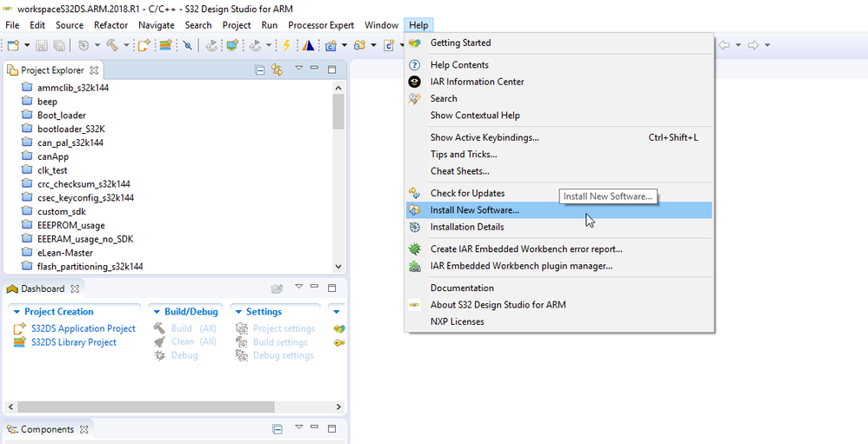Image resolution: width=868 pixels, height=444 pixels.
Task: Click the new S32DS Application Project toolbar icon
Action: pyautogui.click(x=144, y=45)
